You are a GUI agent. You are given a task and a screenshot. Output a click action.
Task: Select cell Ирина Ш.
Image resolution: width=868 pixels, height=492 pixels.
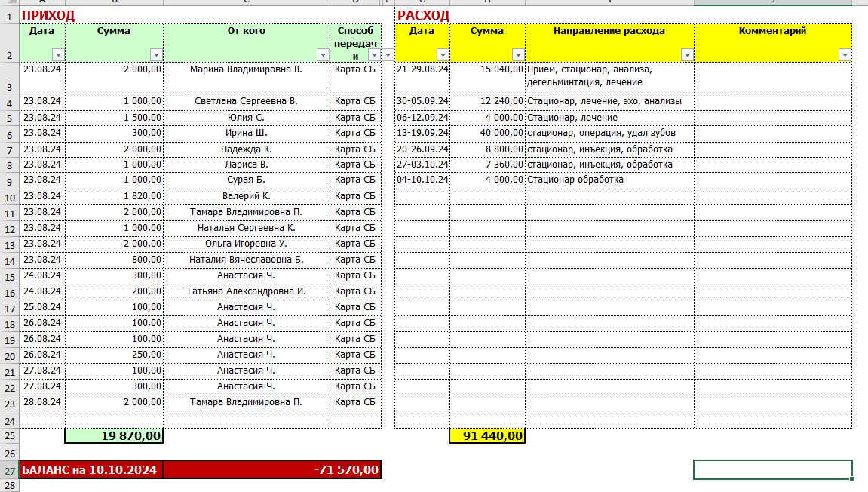pos(247,133)
